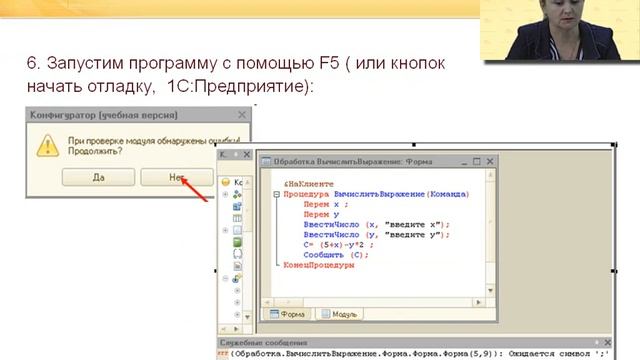Close the Служебные сообщения panel
640x360 pixels.
pos(607,342)
